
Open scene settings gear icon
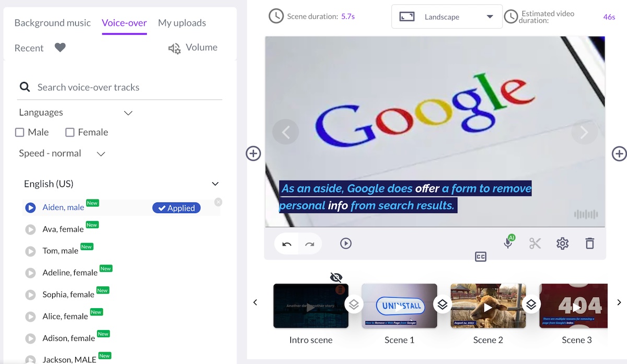coord(562,243)
